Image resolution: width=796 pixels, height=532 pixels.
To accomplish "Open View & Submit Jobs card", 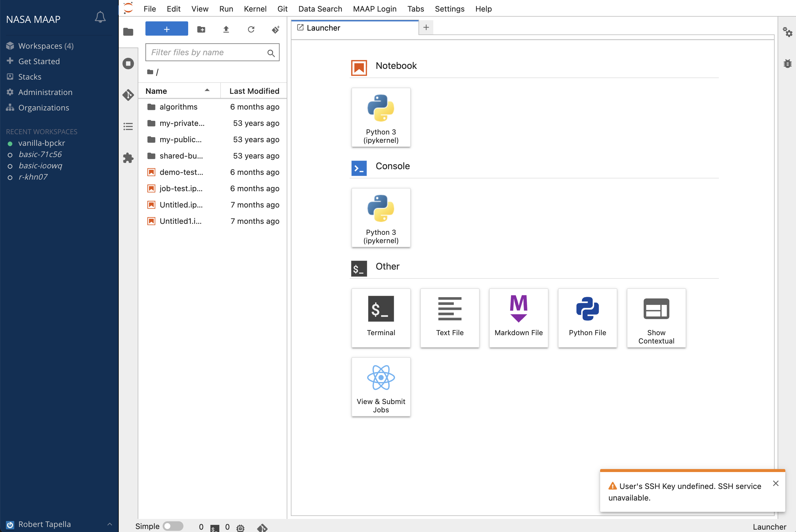I will (380, 387).
